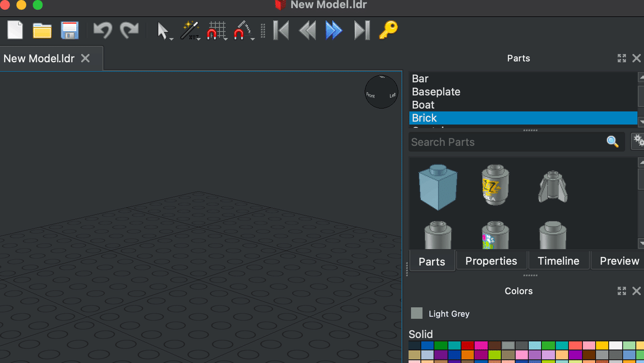
Task: Redo the last undone action
Action: tap(129, 31)
